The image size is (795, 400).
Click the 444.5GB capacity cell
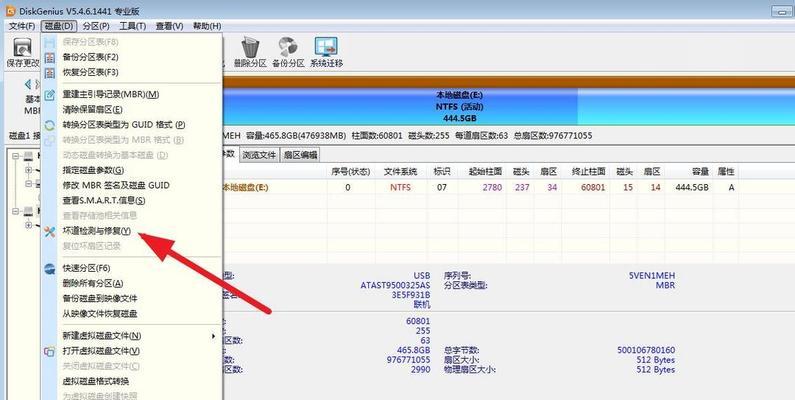692,188
